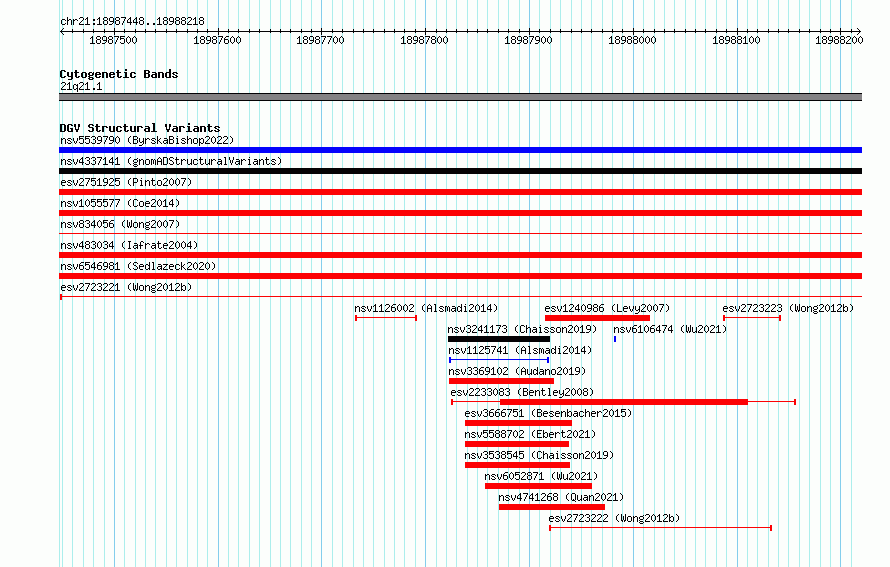Select the small blue nsv6106474 marker

(615, 339)
